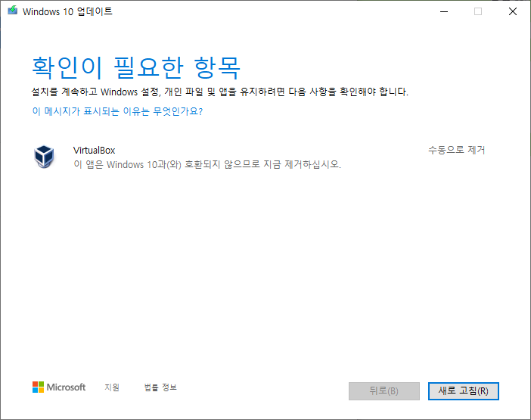Click the '확인이 필요한 항목' heading
This screenshot has width=531, height=420.
coord(136,68)
